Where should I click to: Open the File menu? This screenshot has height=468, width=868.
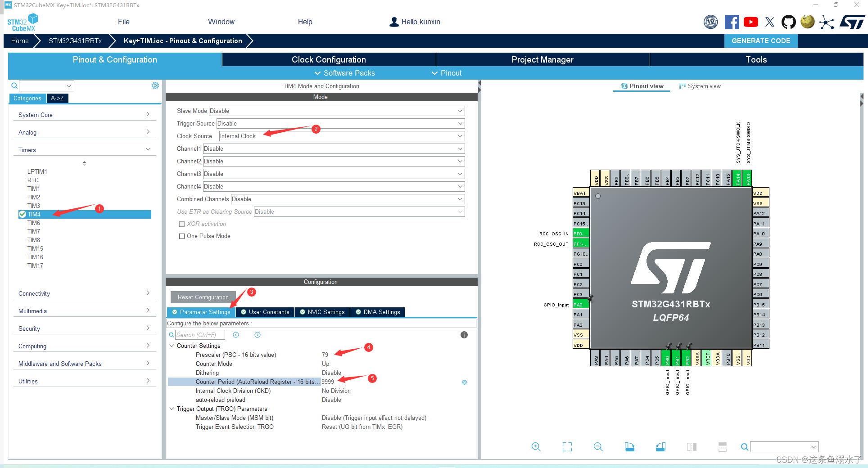(124, 22)
